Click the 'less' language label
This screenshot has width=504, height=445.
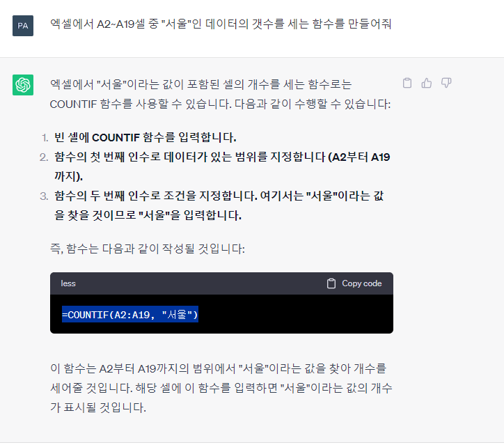point(68,283)
